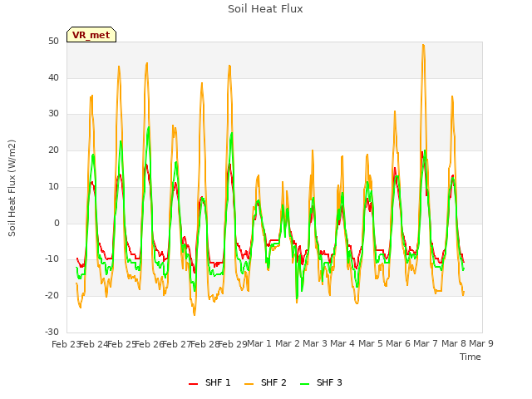Click the 20 y-axis tick label
The height and width of the screenshot is (399, 532).
pos(53,150)
